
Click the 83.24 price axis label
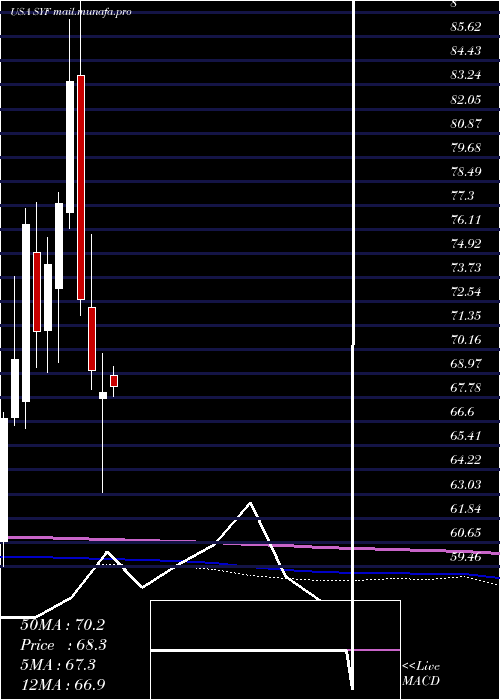click(x=466, y=75)
